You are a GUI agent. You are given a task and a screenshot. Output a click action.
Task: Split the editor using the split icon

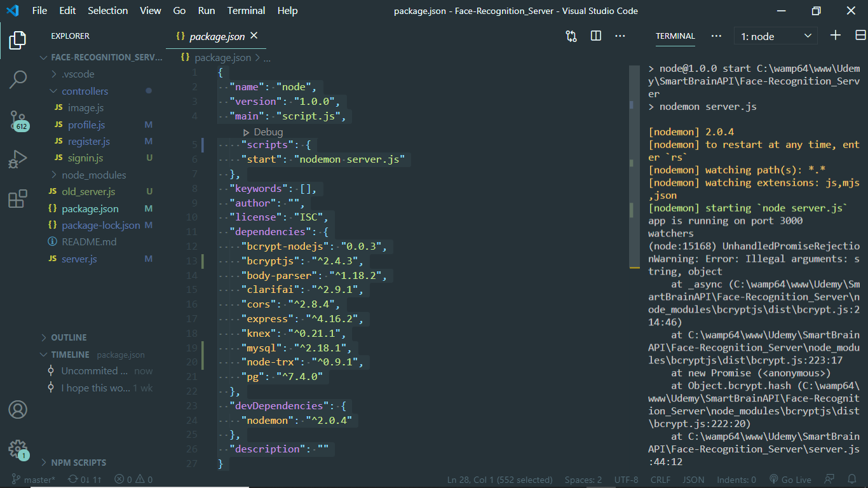coord(595,36)
